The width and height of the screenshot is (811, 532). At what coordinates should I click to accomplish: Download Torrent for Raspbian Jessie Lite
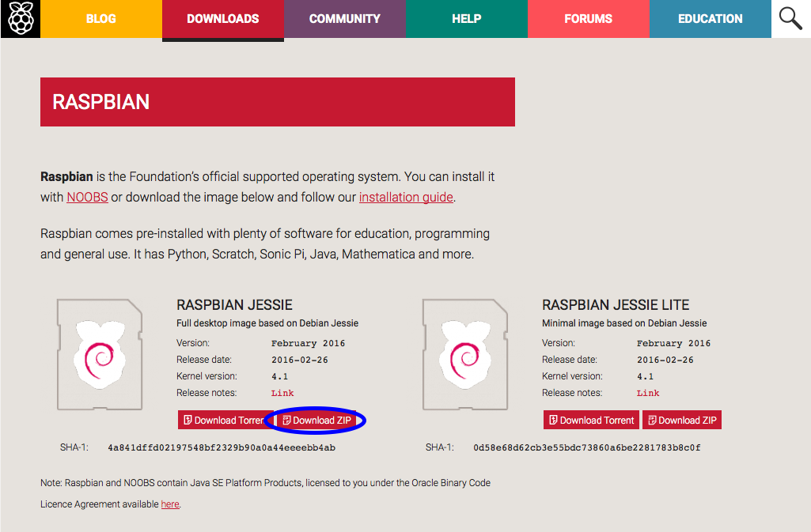click(591, 420)
